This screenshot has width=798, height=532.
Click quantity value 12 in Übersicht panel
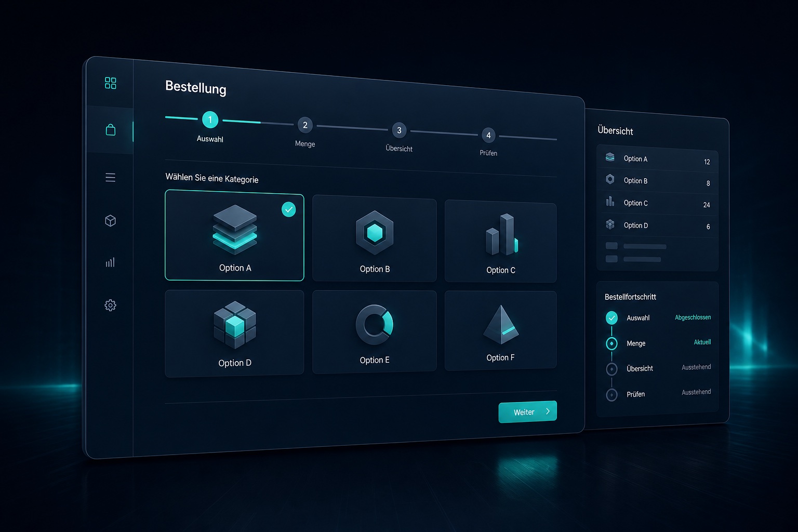(x=707, y=162)
